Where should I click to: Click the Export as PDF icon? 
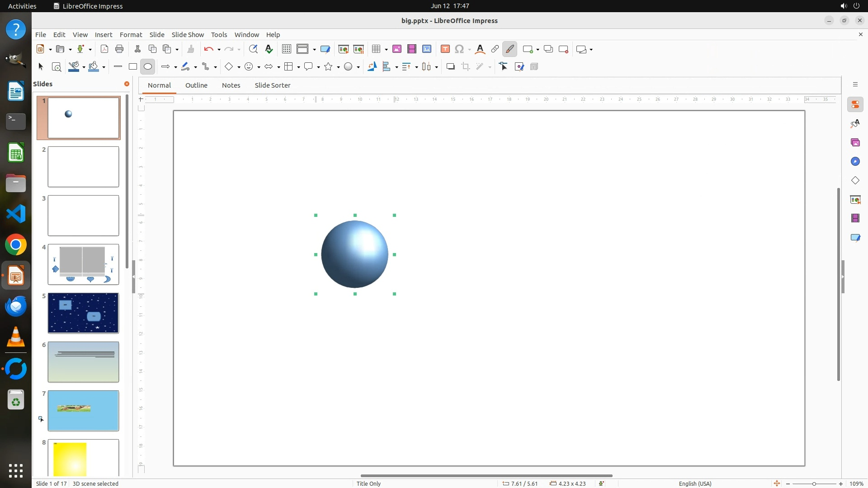pyautogui.click(x=104, y=49)
